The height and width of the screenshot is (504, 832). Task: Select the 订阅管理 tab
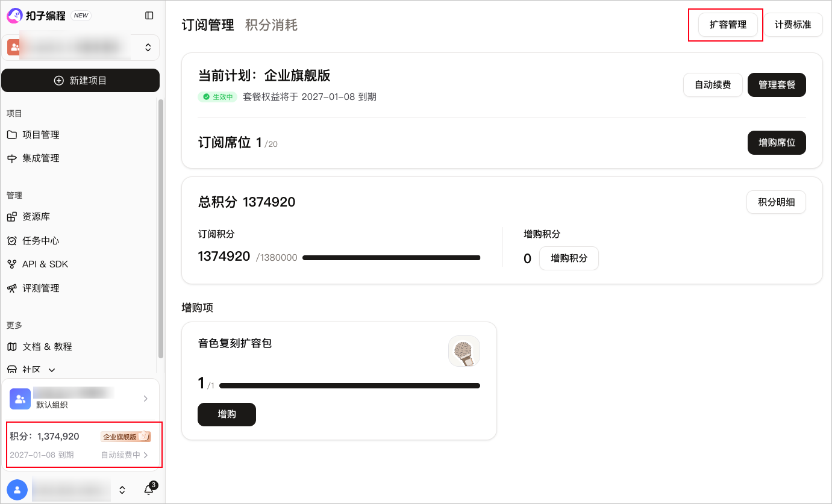(x=208, y=25)
